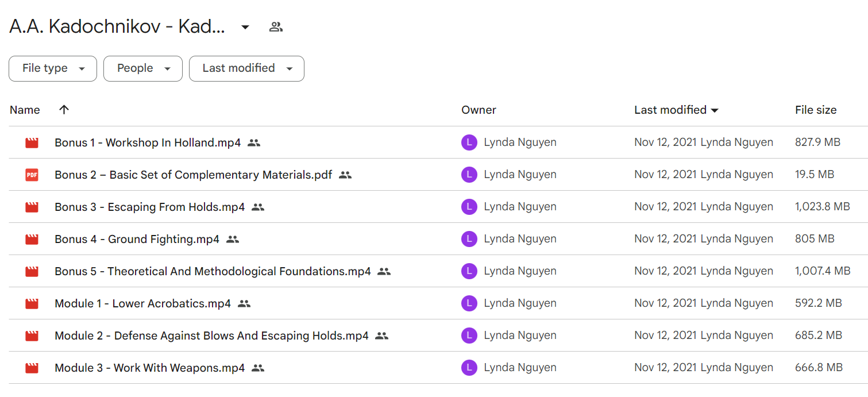Click shared icon next to Bonus 4 filename

click(232, 240)
